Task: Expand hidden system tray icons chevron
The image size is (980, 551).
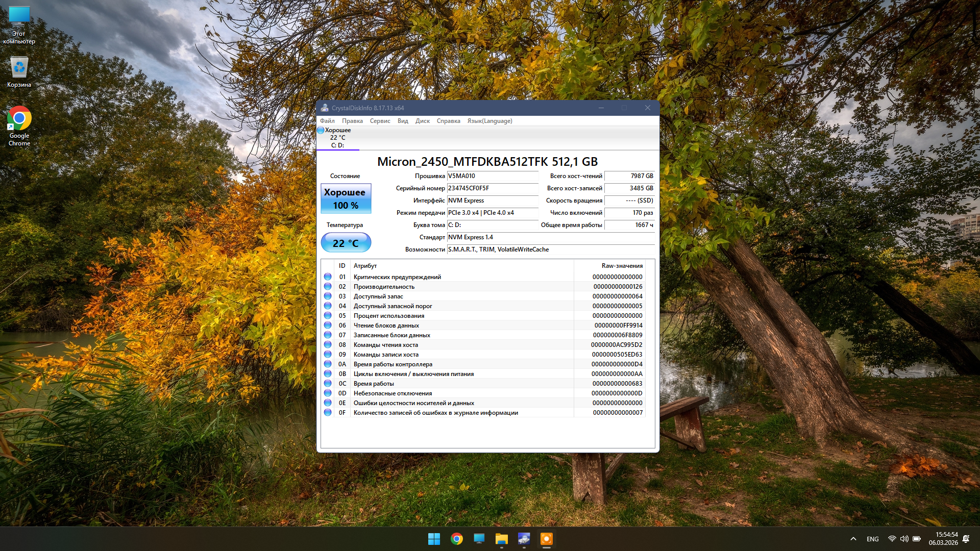Action: point(853,539)
